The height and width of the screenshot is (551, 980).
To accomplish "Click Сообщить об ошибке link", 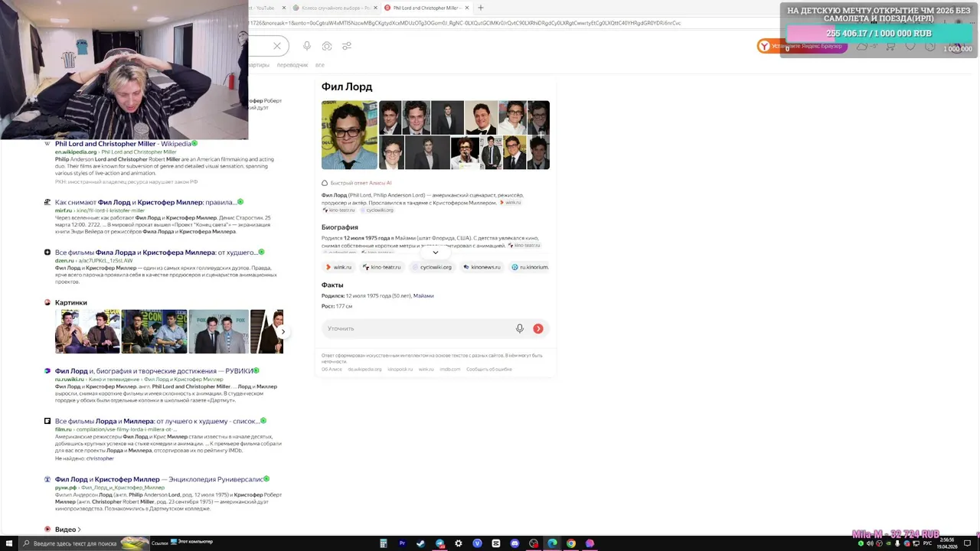I will click(488, 369).
